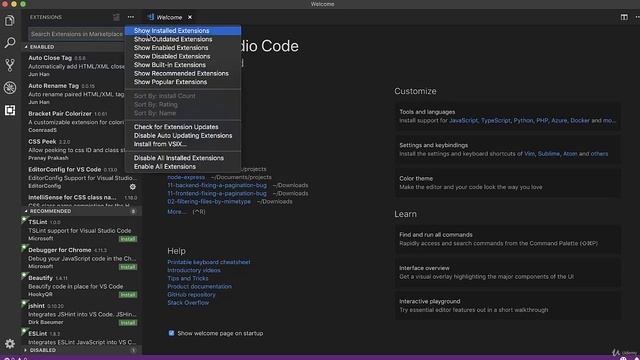Open Product documentation link

pos(199,287)
